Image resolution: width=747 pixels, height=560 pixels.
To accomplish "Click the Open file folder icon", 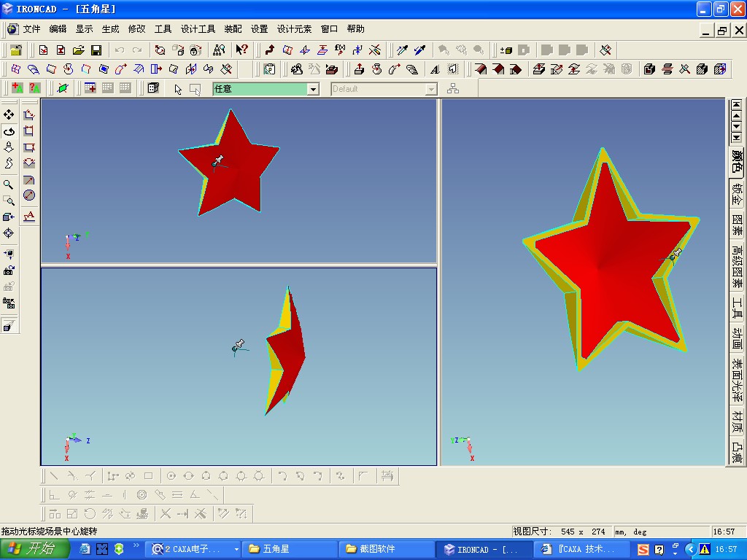I will (79, 50).
